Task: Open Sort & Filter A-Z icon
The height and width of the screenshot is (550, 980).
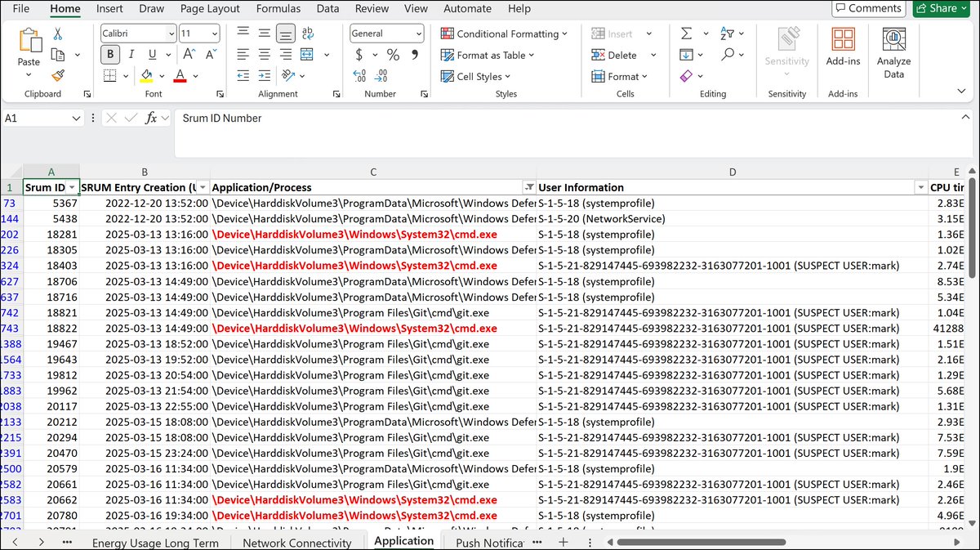Action: point(727,34)
